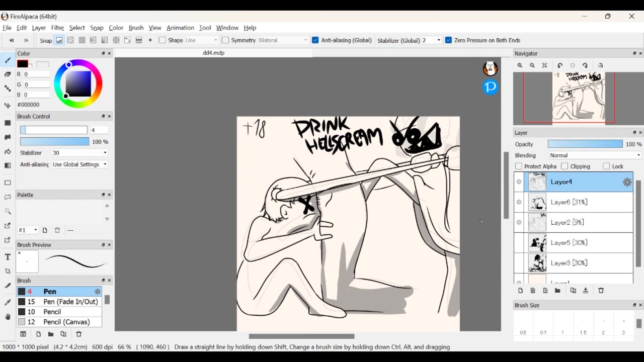The width and height of the screenshot is (644, 362).
Task: Switch to the dd4.mdp document tab
Action: (x=213, y=53)
